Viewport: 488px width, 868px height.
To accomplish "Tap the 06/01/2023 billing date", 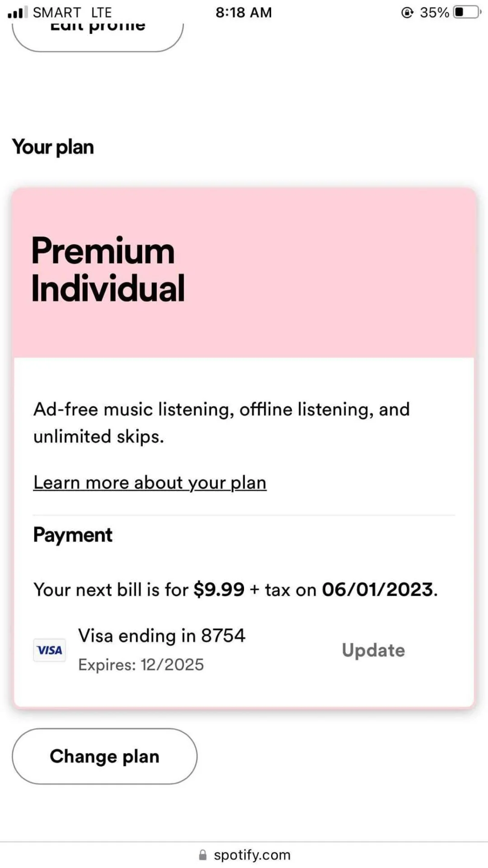I will (377, 590).
